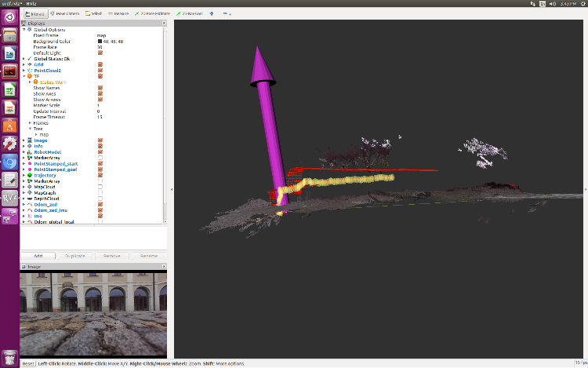The height and width of the screenshot is (368, 588).
Task: Select the Odom_zed display entry
Action: click(x=45, y=204)
